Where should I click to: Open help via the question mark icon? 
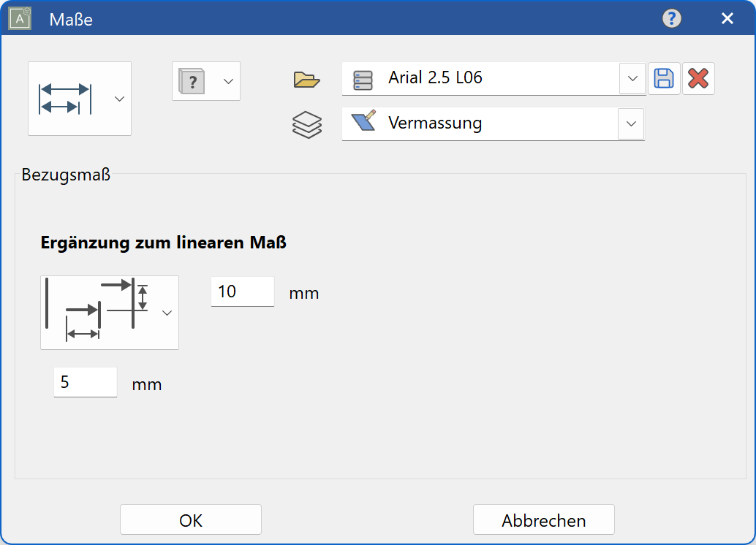[671, 19]
